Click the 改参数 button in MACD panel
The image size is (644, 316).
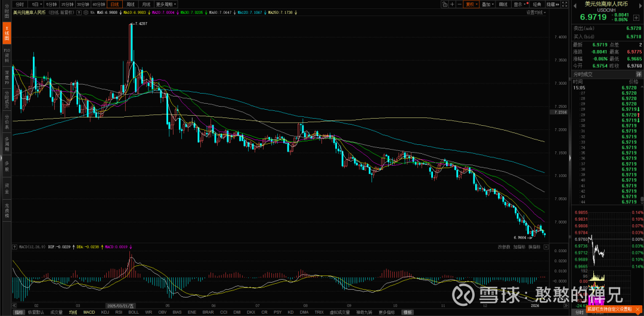click(x=504, y=247)
